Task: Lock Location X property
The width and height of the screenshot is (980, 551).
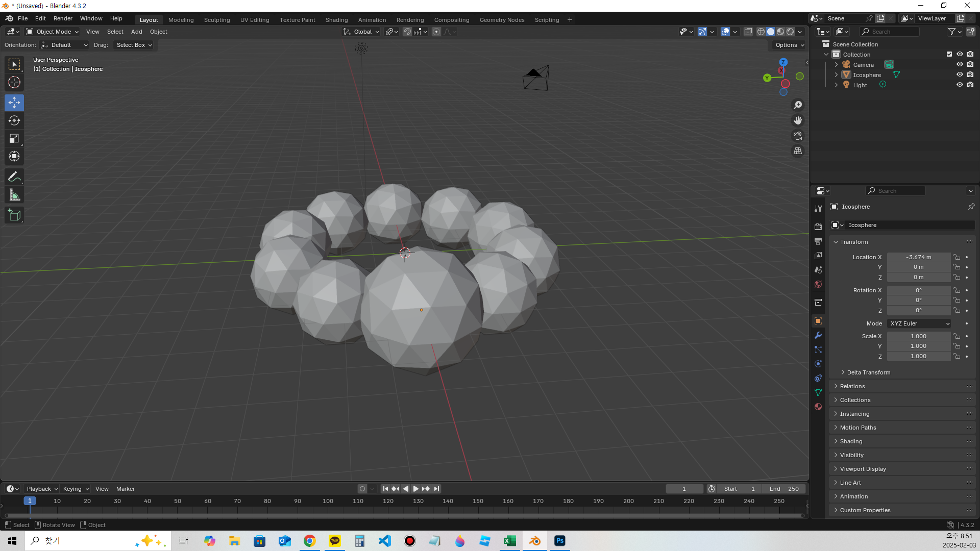Action: coord(957,257)
